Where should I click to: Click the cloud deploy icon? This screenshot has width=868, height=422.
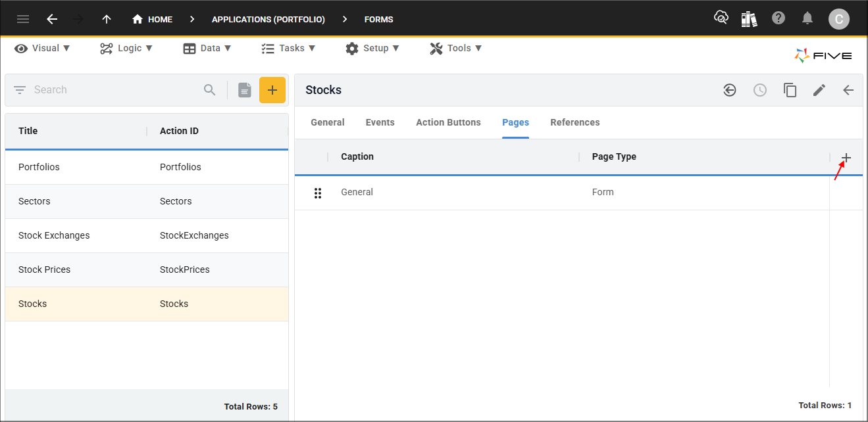721,18
